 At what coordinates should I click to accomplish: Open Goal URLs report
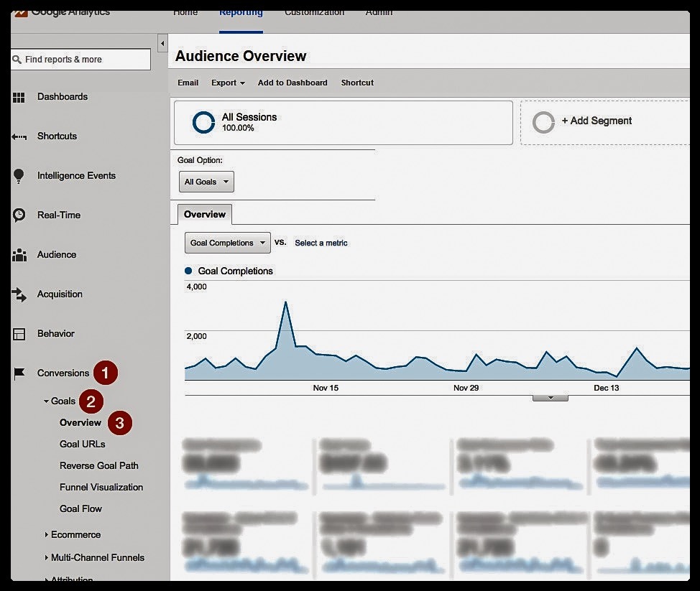83,444
